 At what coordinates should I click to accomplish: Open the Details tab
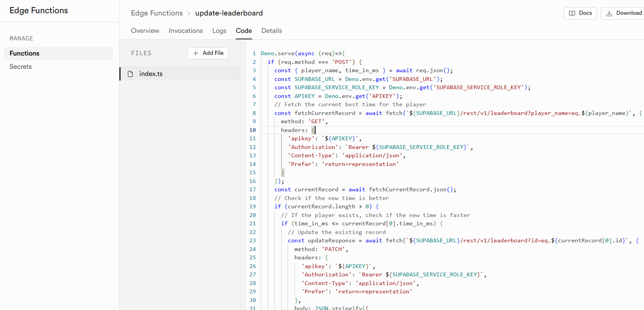(x=271, y=31)
